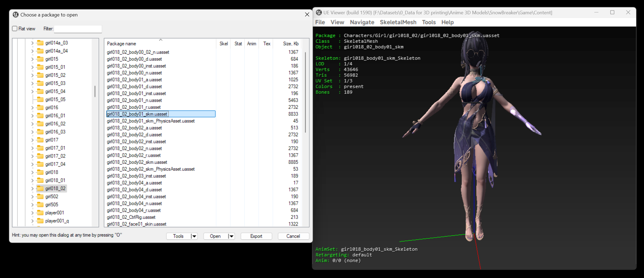Click the UE Viewer title bar logo
Image resolution: width=644 pixels, height=278 pixels.
point(319,12)
